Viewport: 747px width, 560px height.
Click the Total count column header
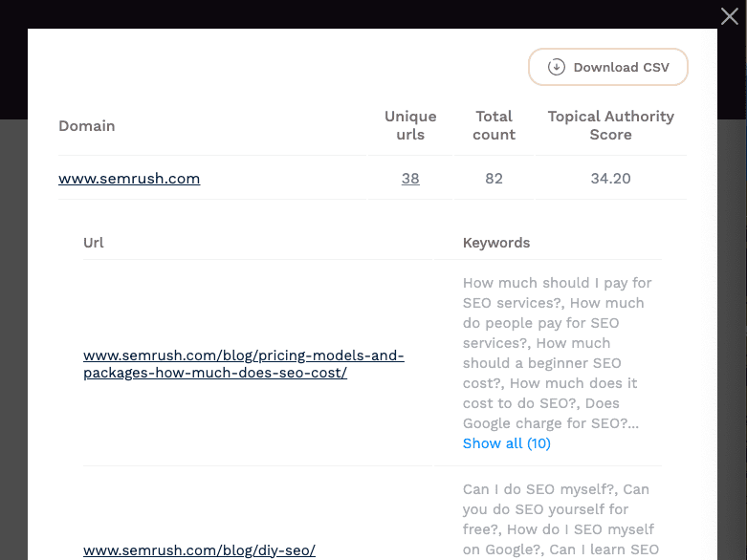coord(494,125)
